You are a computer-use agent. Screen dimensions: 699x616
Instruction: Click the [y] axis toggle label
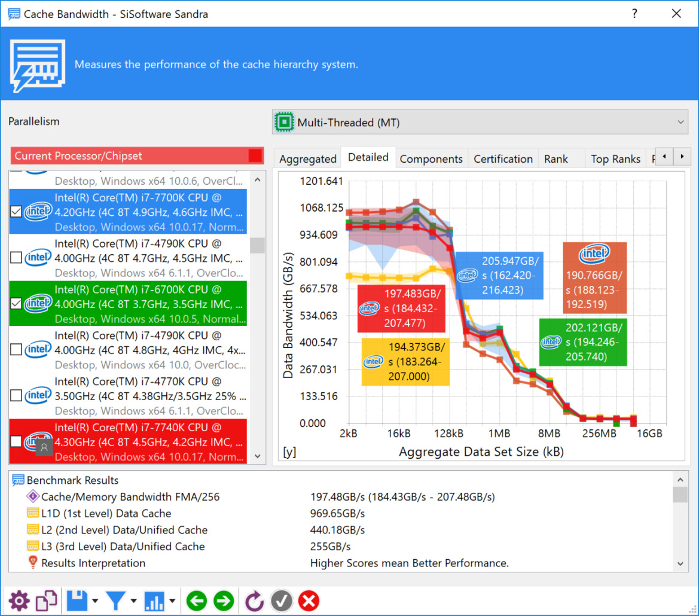click(x=289, y=452)
